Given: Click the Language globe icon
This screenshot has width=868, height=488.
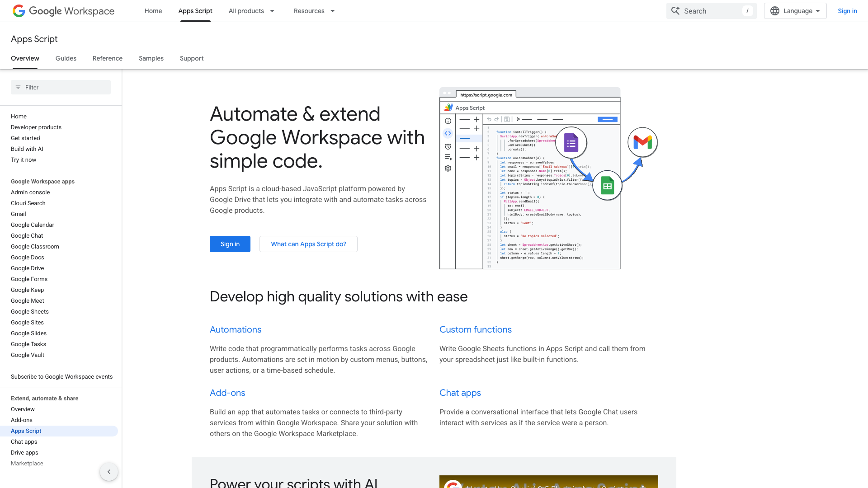Looking at the screenshot, I should (775, 11).
